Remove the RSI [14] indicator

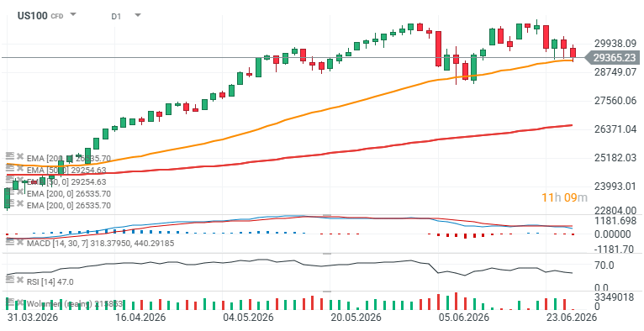[x=19, y=280]
